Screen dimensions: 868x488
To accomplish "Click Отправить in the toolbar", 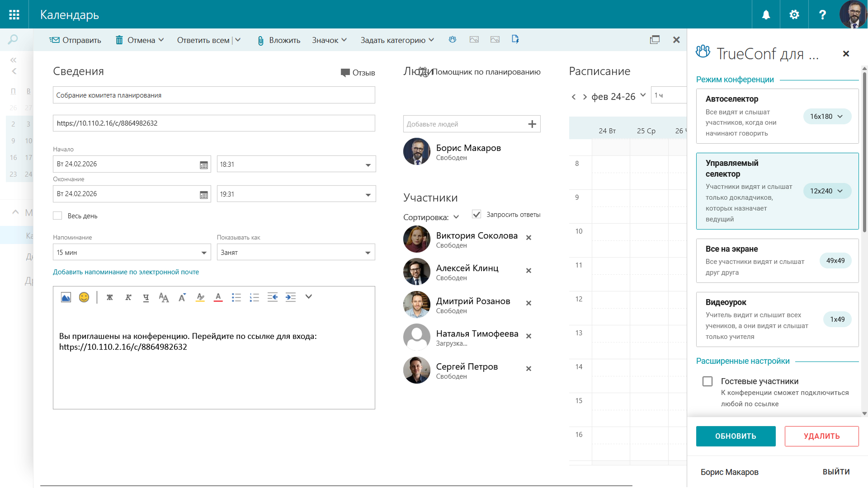I will 75,40.
